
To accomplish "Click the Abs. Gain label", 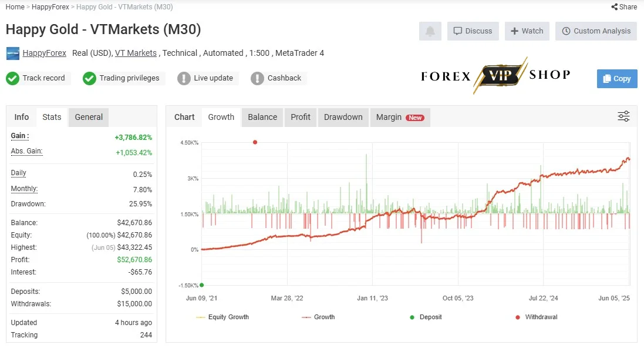I will (26, 151).
